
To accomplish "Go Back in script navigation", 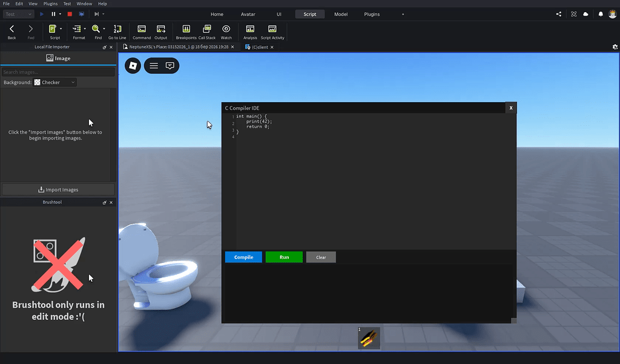I will pos(12,32).
